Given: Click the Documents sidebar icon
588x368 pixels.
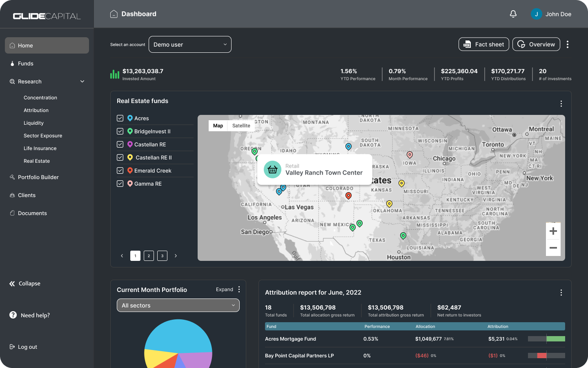Looking at the screenshot, I should click(12, 213).
